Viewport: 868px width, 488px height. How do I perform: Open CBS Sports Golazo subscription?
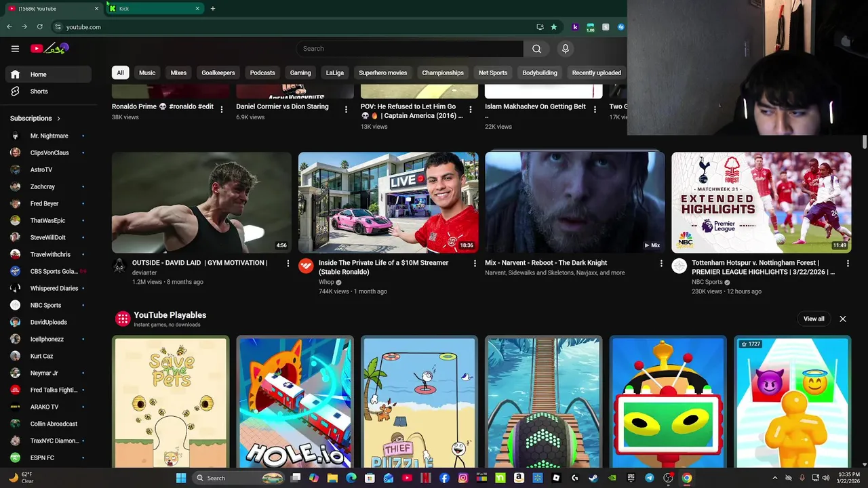(x=48, y=271)
